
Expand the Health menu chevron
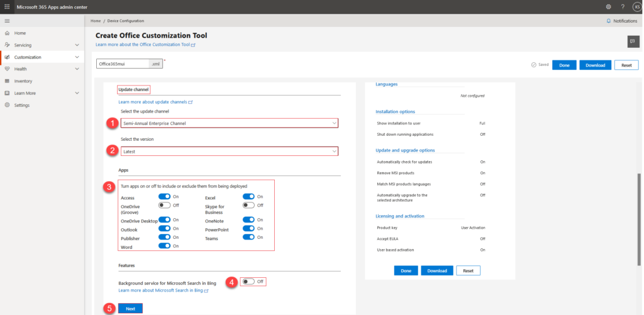[x=77, y=69]
